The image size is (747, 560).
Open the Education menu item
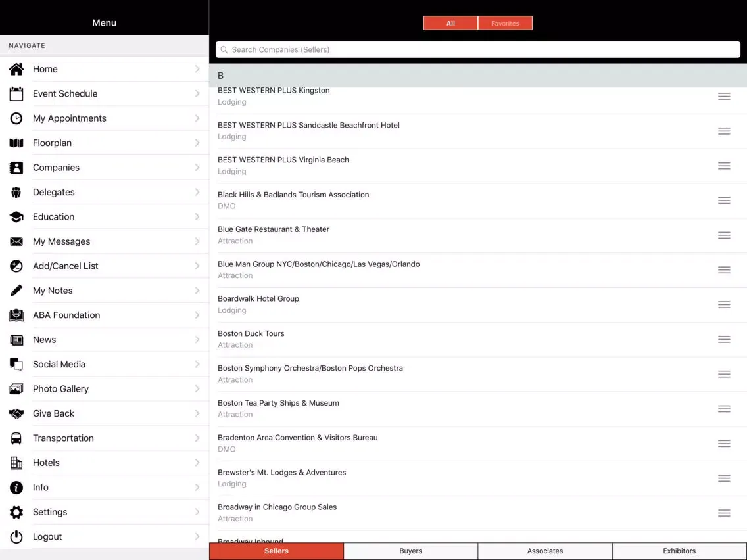[105, 217]
